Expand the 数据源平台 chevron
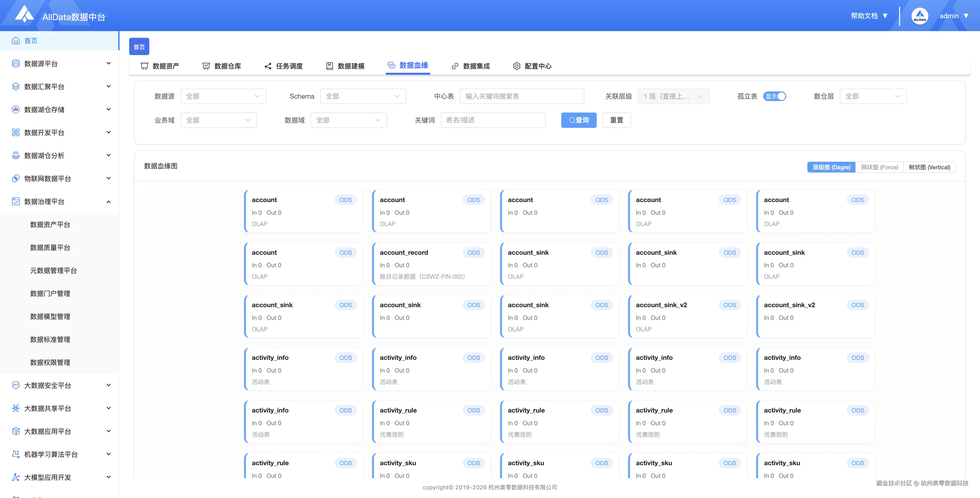The width and height of the screenshot is (980, 498). coord(108,64)
